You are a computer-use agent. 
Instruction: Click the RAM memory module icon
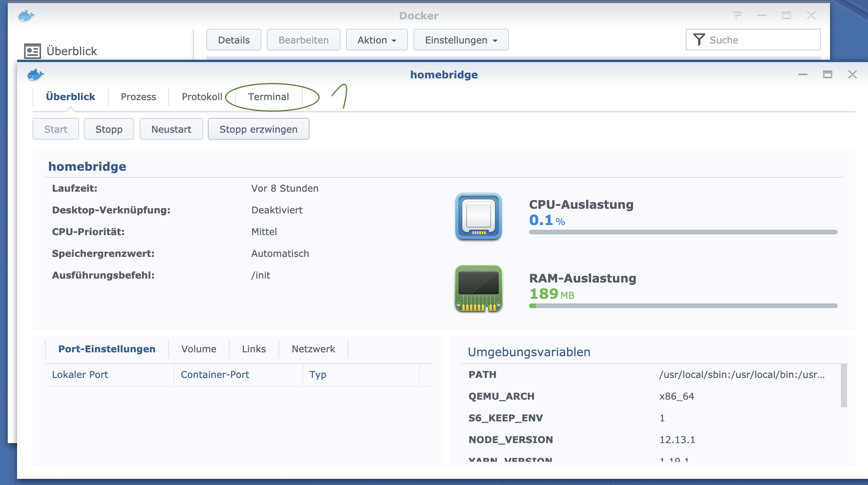(479, 289)
